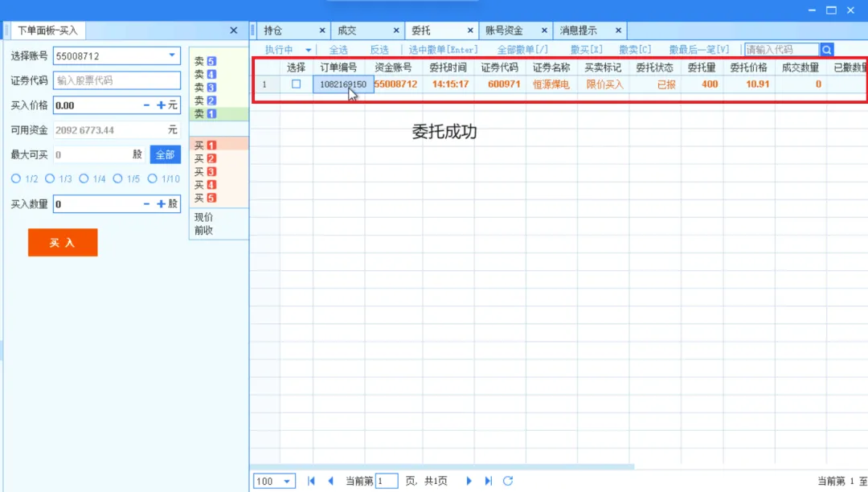Select the 下单面板-买入 panel tab
This screenshot has height=492, width=868.
pos(47,31)
